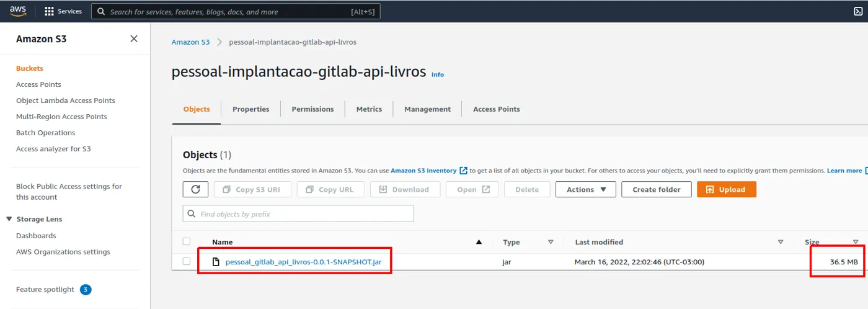Viewport: 868px width, 309px height.
Task: Click the jar file icon in Name column
Action: coord(216,262)
